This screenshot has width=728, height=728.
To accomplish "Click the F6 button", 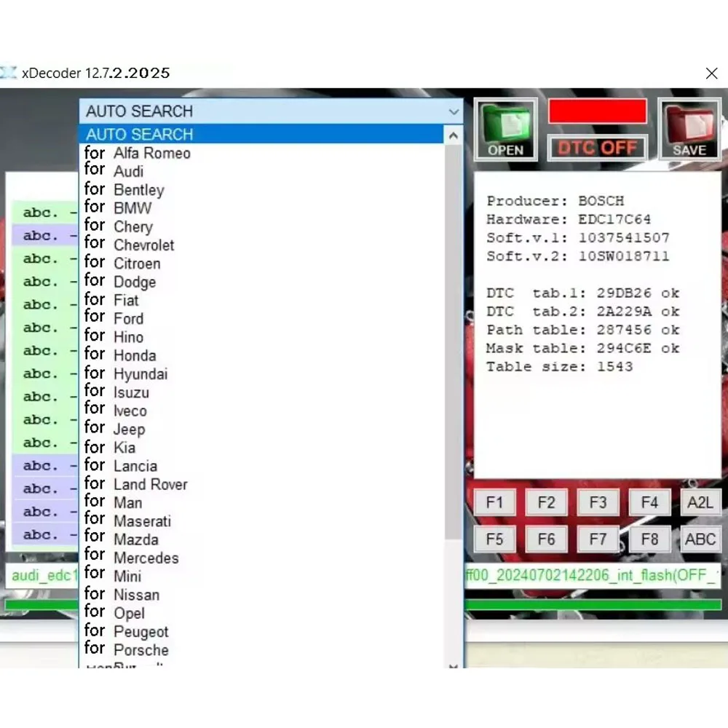I will 546,539.
